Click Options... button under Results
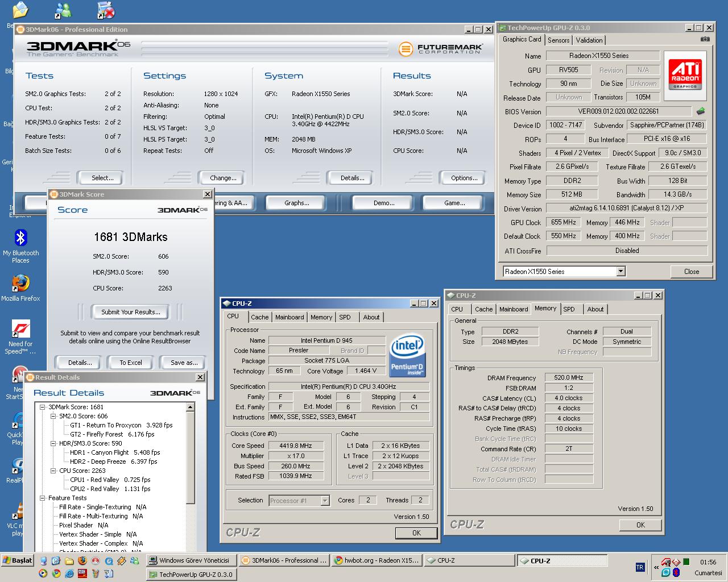The image size is (728, 582). click(x=464, y=178)
